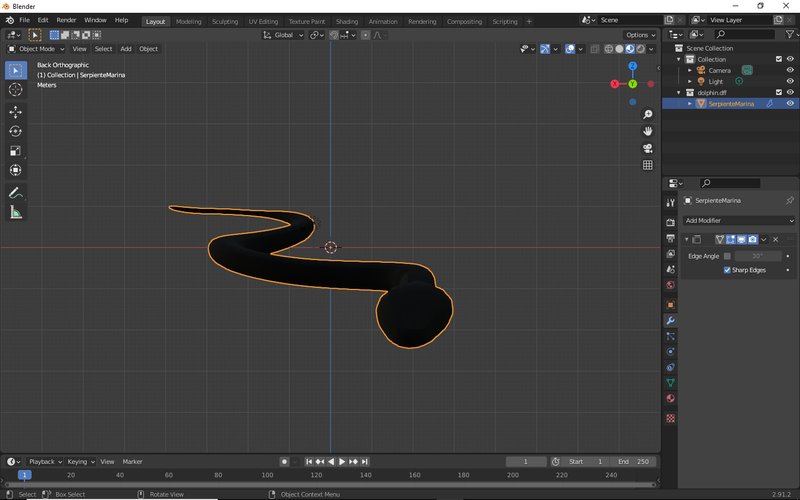Image resolution: width=800 pixels, height=500 pixels.
Task: Open the Render properties tab
Action: (670, 222)
